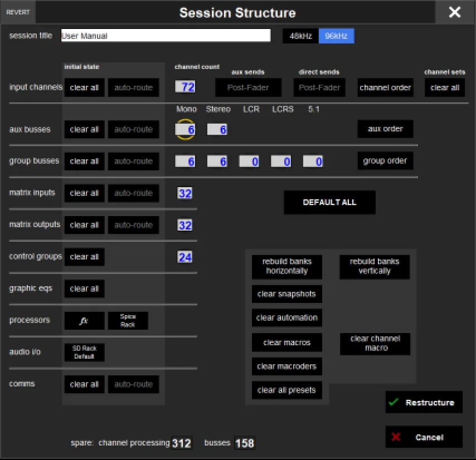Toggle auto-route for comms
476x460 pixels.
pos(133,384)
